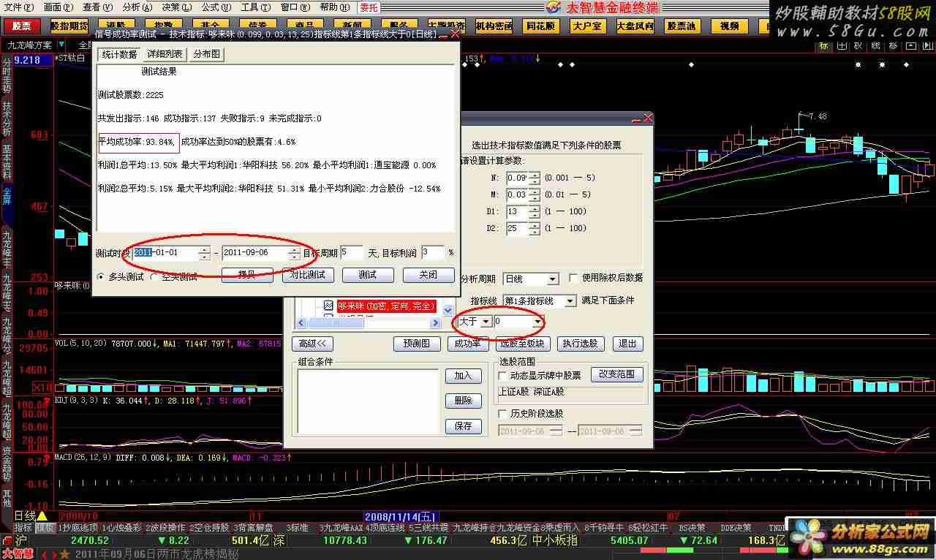Open the 大盘风向 toolbar button
The width and height of the screenshot is (936, 560).
tap(635, 26)
